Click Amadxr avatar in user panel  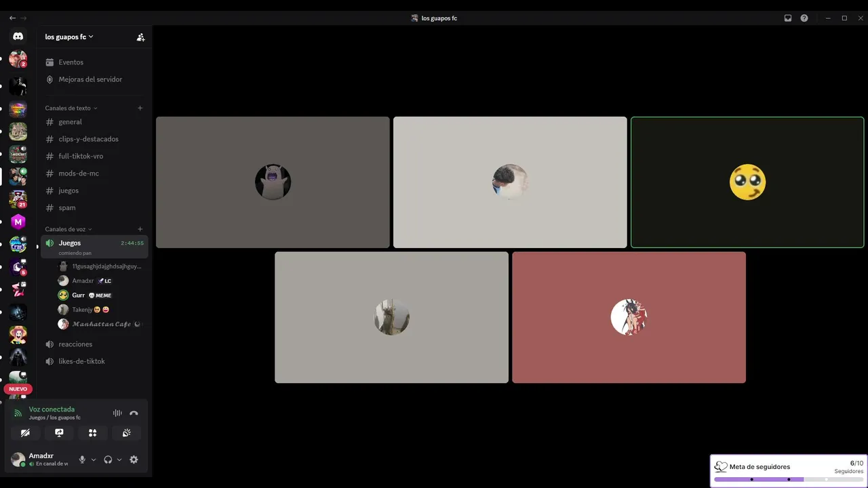(18, 460)
